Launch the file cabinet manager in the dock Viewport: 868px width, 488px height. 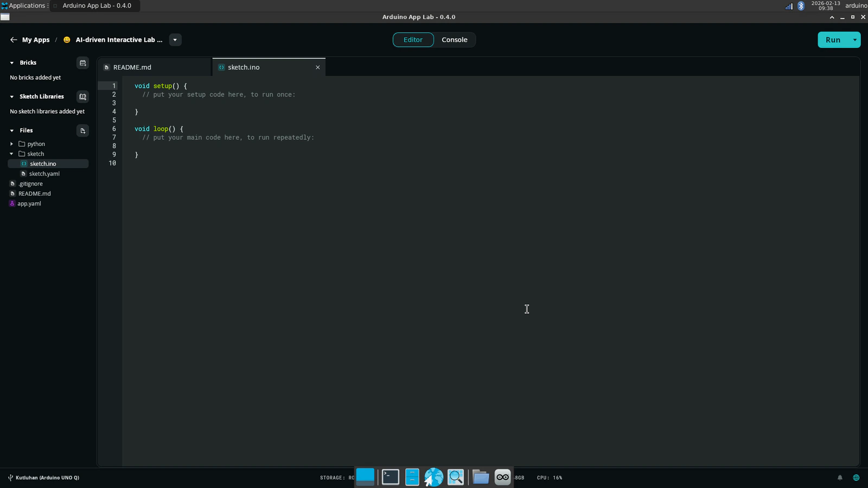click(412, 477)
